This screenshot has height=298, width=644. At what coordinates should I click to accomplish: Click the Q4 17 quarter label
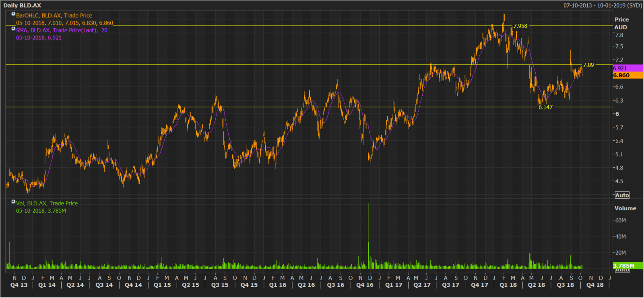coord(479,285)
